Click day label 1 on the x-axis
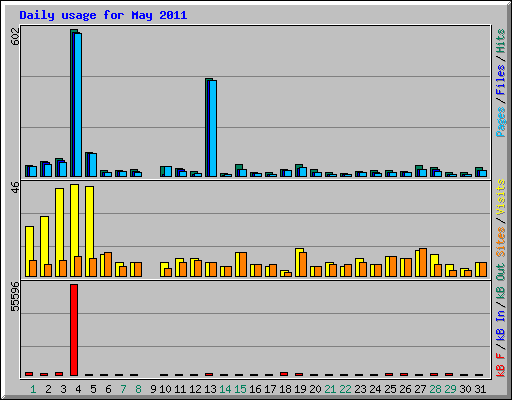 pyautogui.click(x=33, y=389)
